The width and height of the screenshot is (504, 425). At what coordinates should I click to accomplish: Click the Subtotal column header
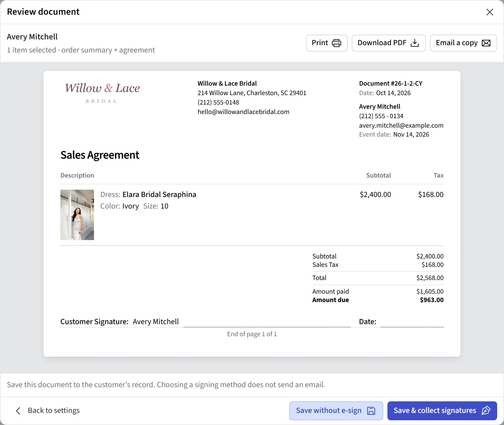point(379,175)
